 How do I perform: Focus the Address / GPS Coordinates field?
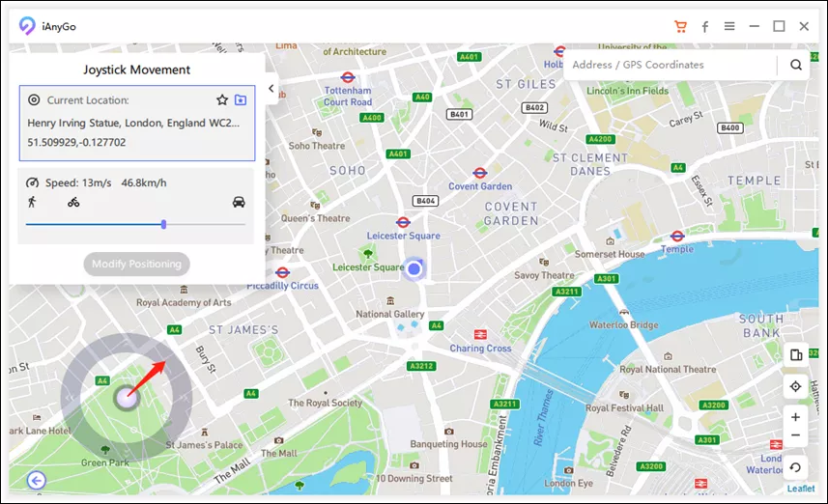[x=671, y=65]
